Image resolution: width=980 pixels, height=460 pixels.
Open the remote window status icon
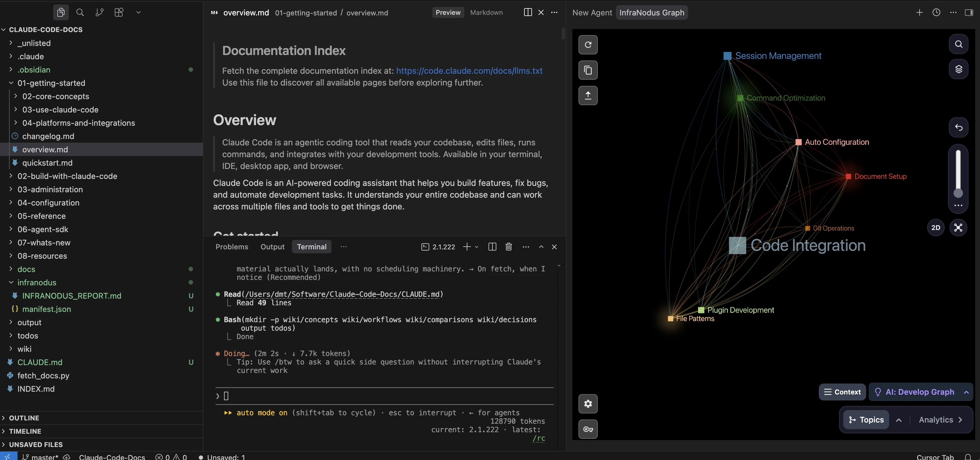pyautogui.click(x=8, y=456)
